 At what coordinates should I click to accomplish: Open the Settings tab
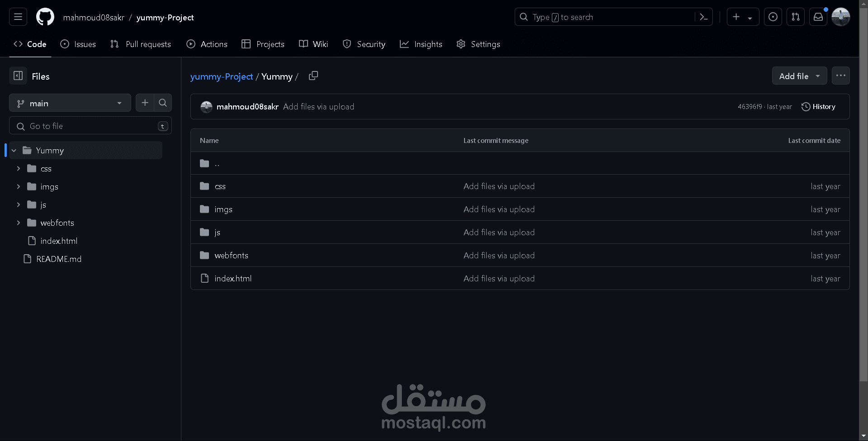478,44
